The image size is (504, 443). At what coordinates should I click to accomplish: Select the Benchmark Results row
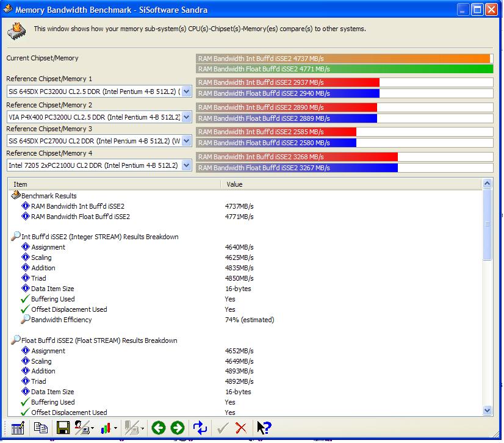click(x=245, y=195)
